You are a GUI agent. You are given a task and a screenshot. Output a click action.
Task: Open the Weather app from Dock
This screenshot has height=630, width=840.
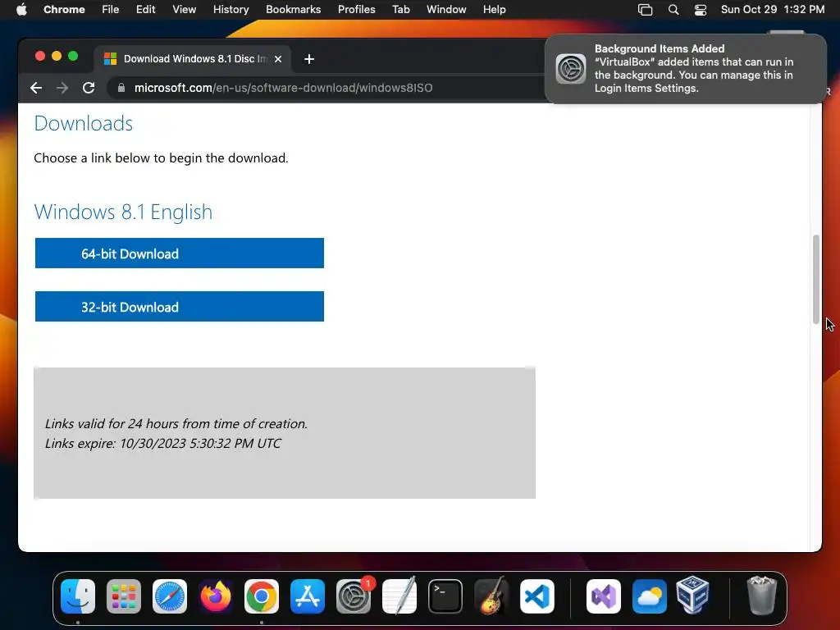tap(650, 596)
